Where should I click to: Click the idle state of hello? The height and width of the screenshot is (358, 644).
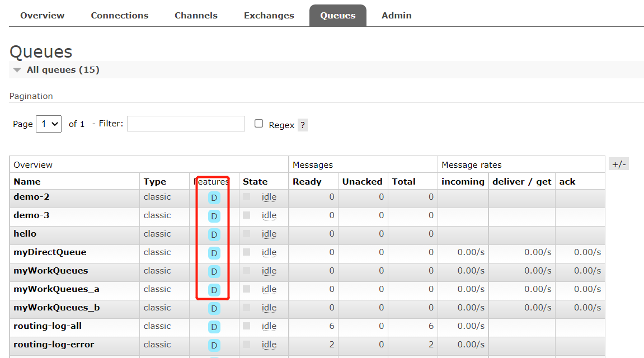pos(269,234)
